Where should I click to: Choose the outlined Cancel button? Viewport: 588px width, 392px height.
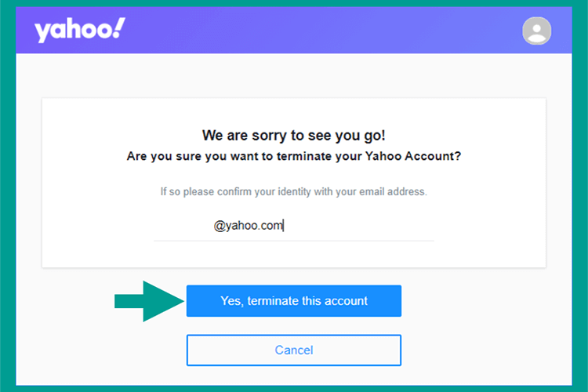coord(294,350)
